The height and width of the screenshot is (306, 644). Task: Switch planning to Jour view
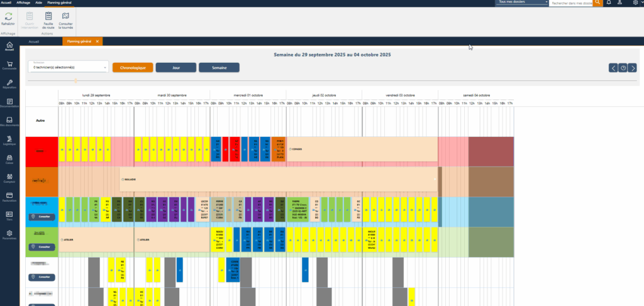point(175,67)
